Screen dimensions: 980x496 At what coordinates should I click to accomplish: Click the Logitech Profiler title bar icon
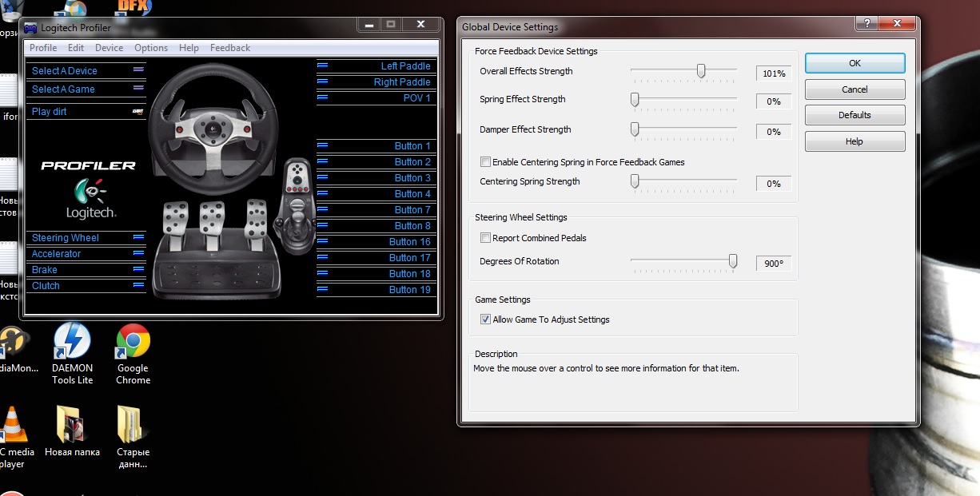click(x=31, y=27)
